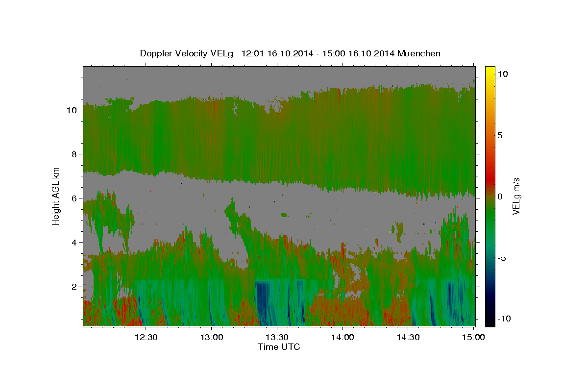This screenshot has height=392, width=588.
Task: Click the dark blue downdraft near 13:25
Action: tap(263, 304)
